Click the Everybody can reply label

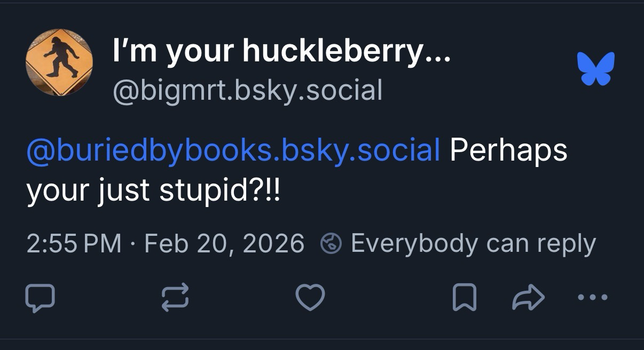pyautogui.click(x=473, y=244)
